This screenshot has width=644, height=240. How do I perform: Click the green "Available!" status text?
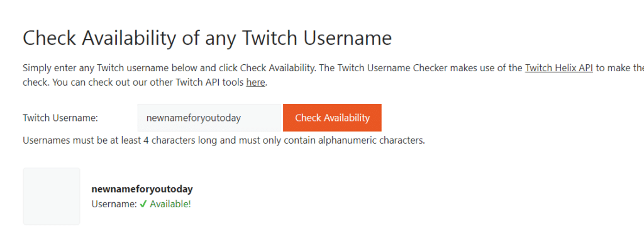click(x=170, y=204)
